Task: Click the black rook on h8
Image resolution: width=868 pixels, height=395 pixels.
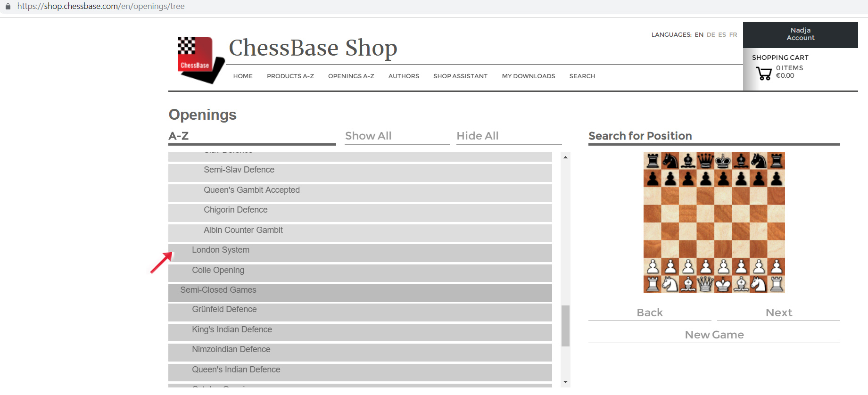Action: click(x=776, y=161)
